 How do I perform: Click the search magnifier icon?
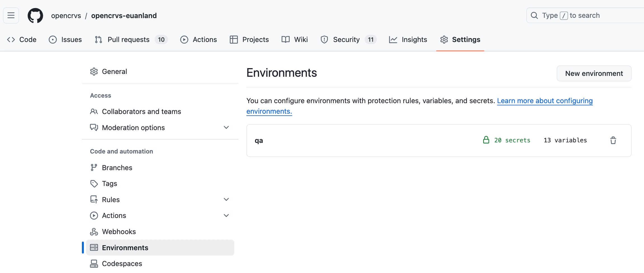(534, 16)
